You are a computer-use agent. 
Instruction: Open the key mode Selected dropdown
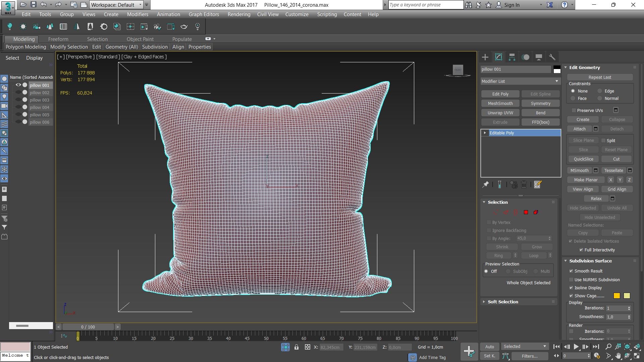tap(525, 346)
